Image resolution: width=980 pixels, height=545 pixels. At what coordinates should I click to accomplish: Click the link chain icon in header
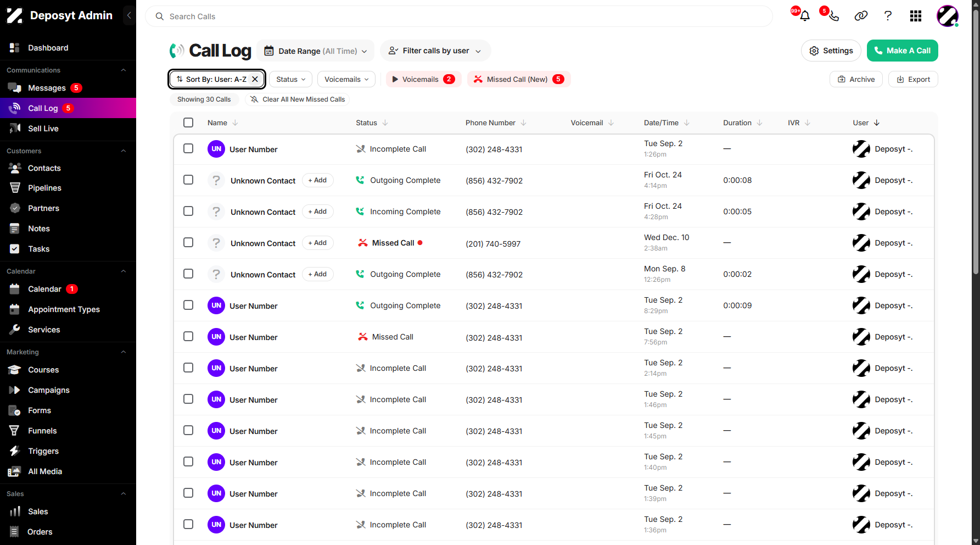[861, 16]
